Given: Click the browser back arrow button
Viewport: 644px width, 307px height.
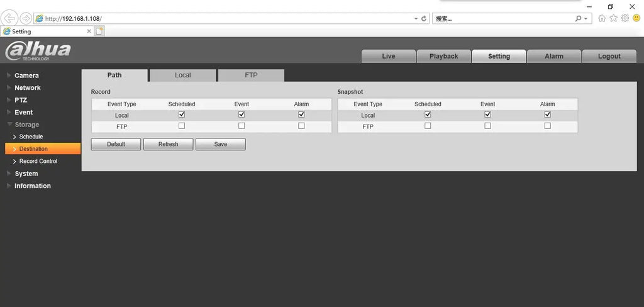Looking at the screenshot, I should click(x=10, y=18).
